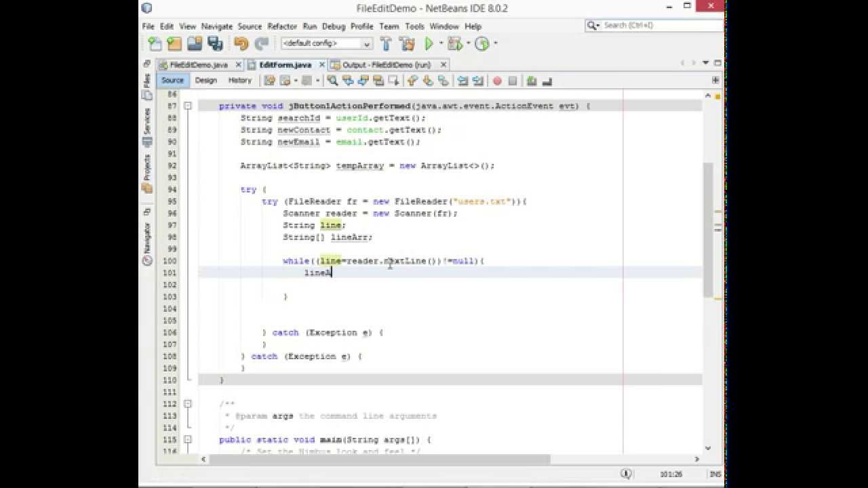
Task: Shift line left icon
Action: 462,81
